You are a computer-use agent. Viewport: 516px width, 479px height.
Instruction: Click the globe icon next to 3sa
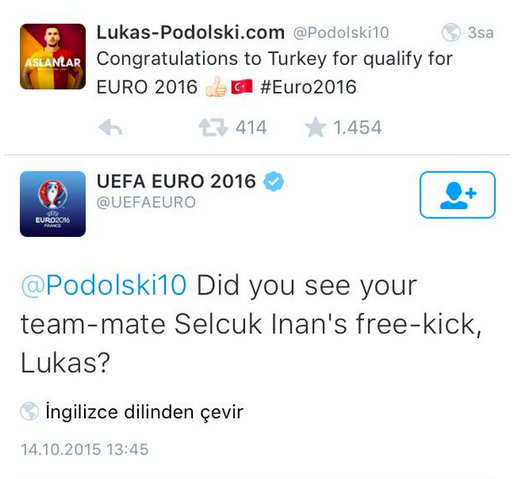point(451,32)
